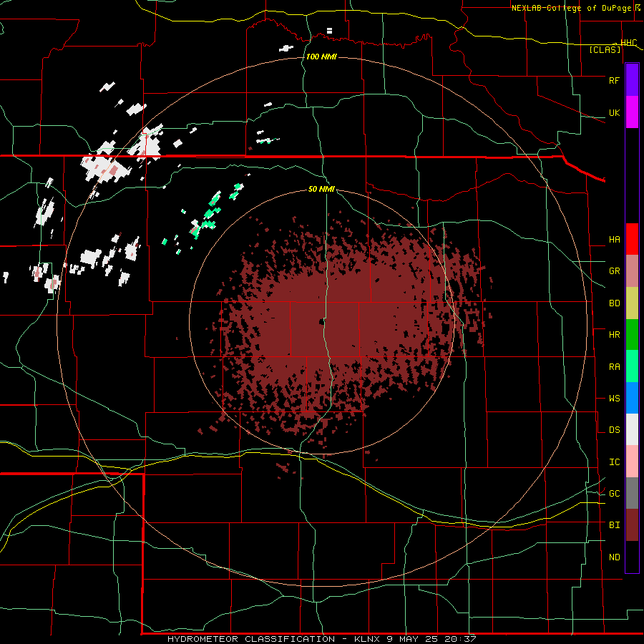Click the GR legend label
Viewport: 644px width, 644px height.
point(614,271)
